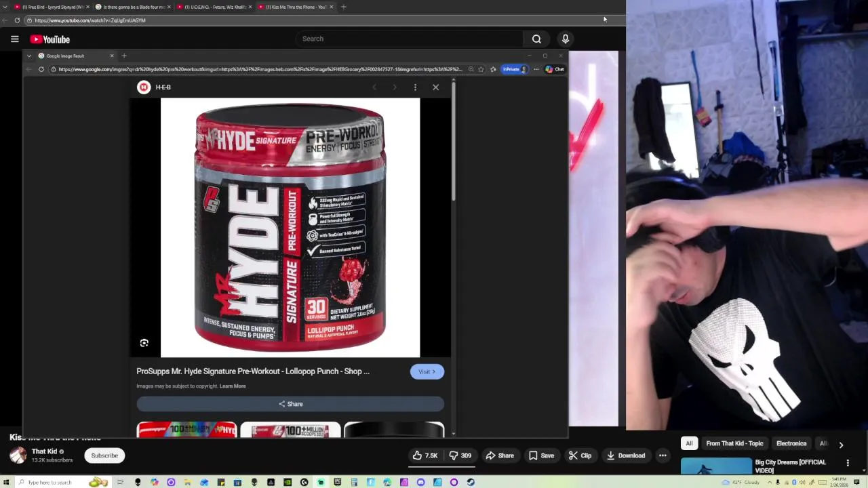The width and height of the screenshot is (868, 488).
Task: Click the Visit button
Action: [427, 371]
